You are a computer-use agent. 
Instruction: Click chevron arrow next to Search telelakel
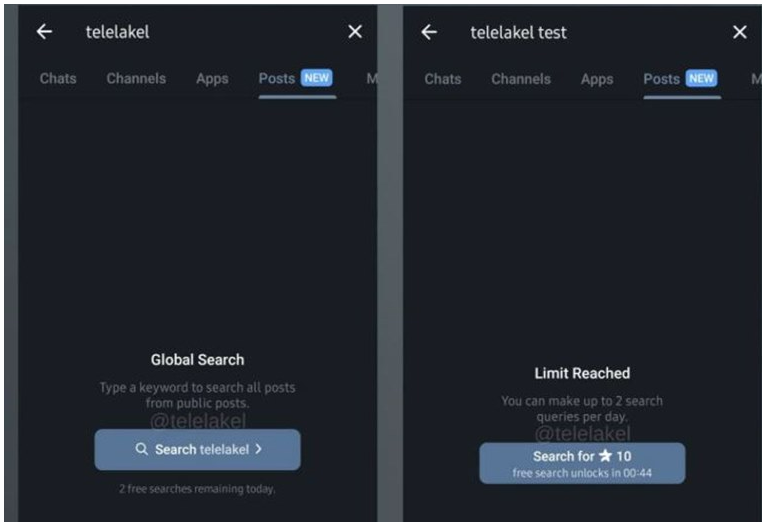(259, 449)
